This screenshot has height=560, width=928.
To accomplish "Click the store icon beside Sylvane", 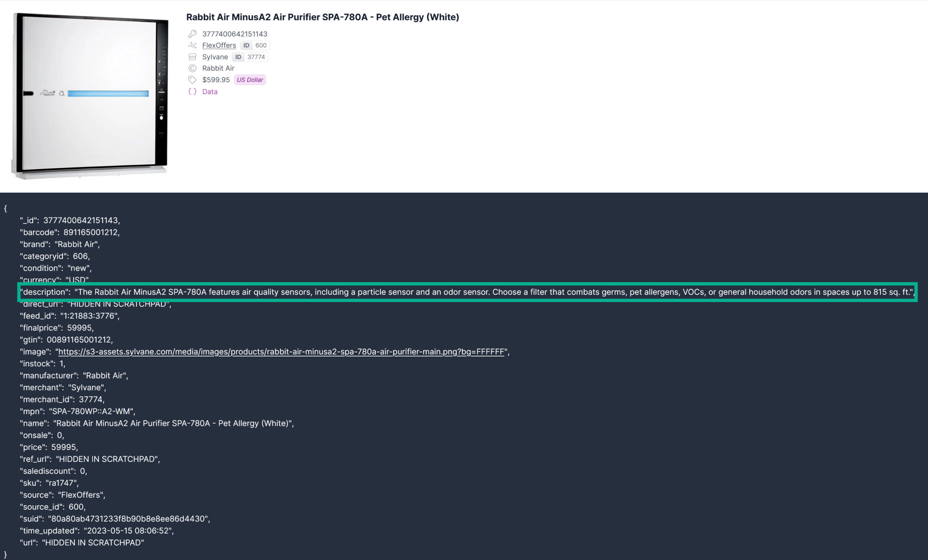I will (192, 57).
